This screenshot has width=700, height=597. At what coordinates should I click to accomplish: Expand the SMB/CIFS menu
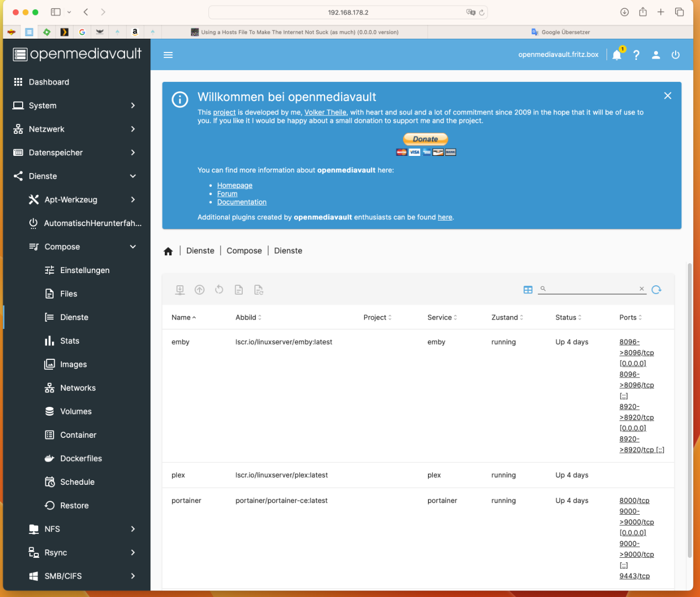coord(77,576)
